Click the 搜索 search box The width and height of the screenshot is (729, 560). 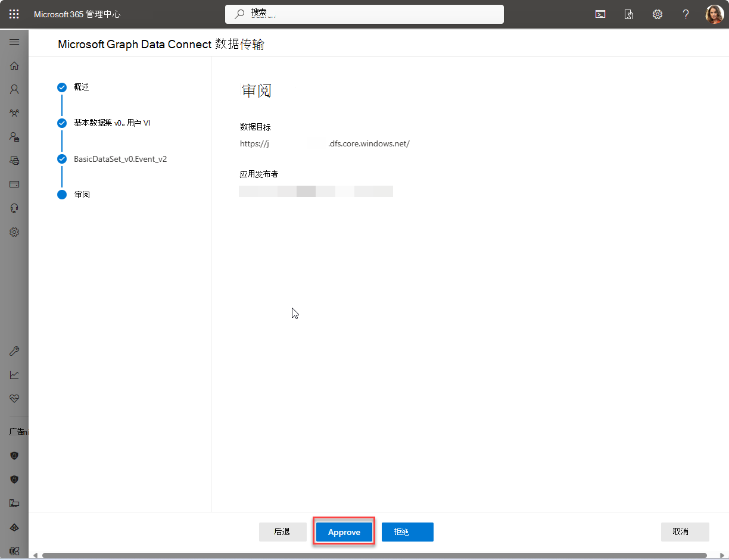[x=364, y=14]
